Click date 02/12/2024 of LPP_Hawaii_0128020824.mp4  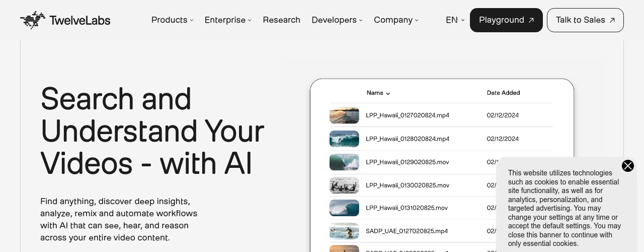point(503,139)
